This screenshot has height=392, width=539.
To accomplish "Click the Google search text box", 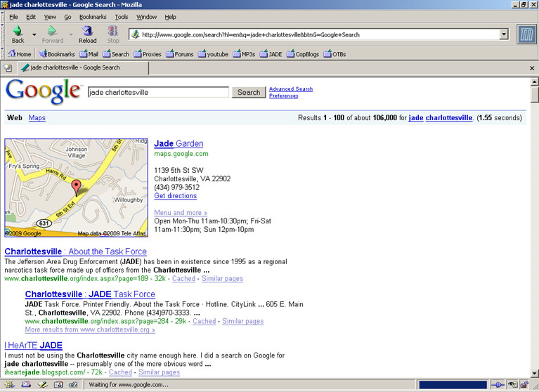I will click(x=158, y=92).
